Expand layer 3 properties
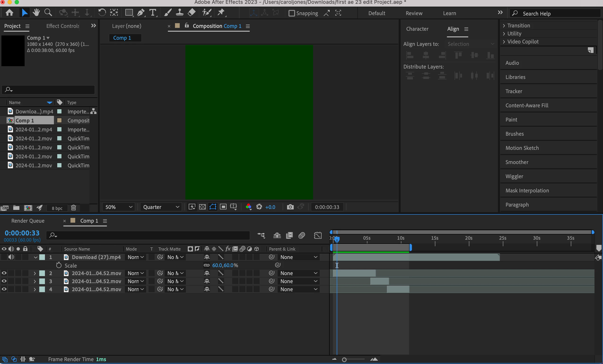This screenshot has height=364, width=603. tap(35, 281)
